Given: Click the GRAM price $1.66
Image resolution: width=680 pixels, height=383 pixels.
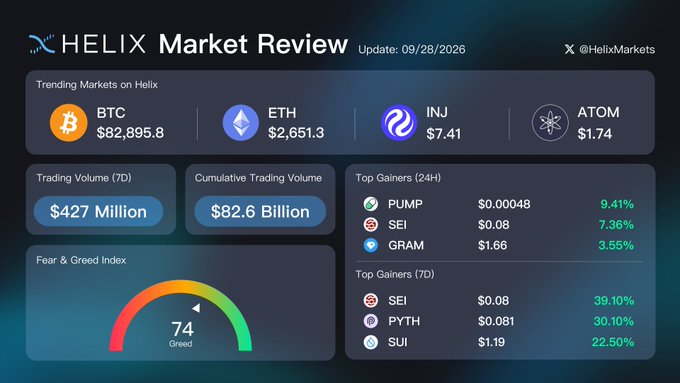Looking at the screenshot, I should coord(492,246).
